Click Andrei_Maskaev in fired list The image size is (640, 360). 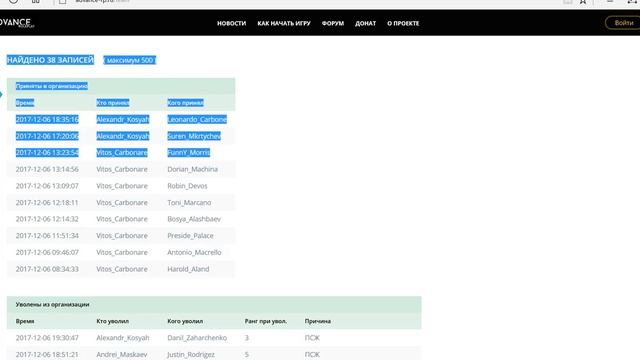[x=122, y=354]
